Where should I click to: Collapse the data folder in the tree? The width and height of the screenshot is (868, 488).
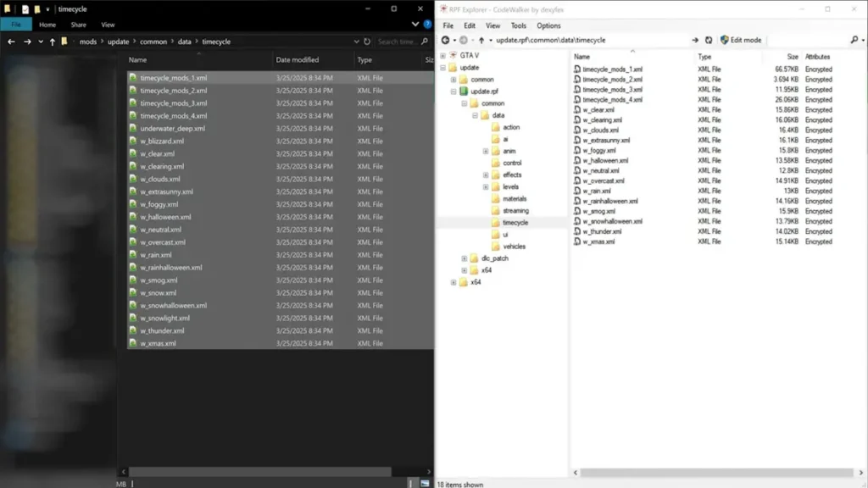click(x=475, y=115)
